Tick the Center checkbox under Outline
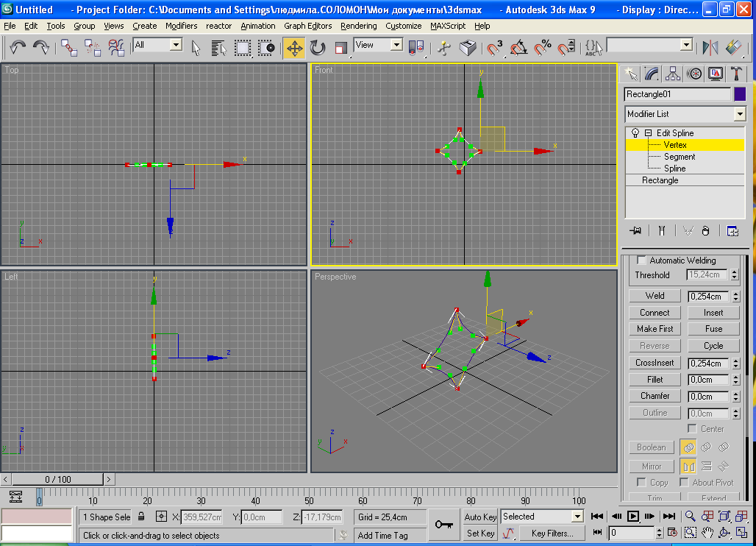756x546 pixels. coord(692,429)
